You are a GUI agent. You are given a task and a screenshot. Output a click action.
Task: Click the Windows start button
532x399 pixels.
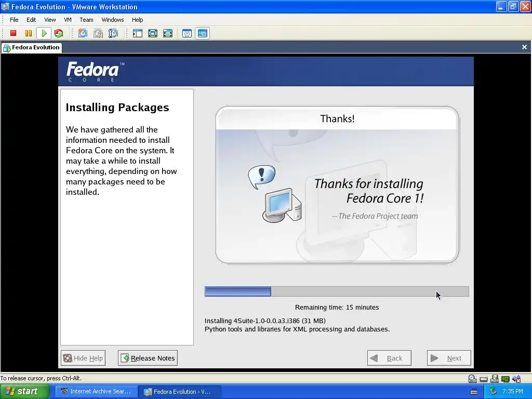coord(24,392)
